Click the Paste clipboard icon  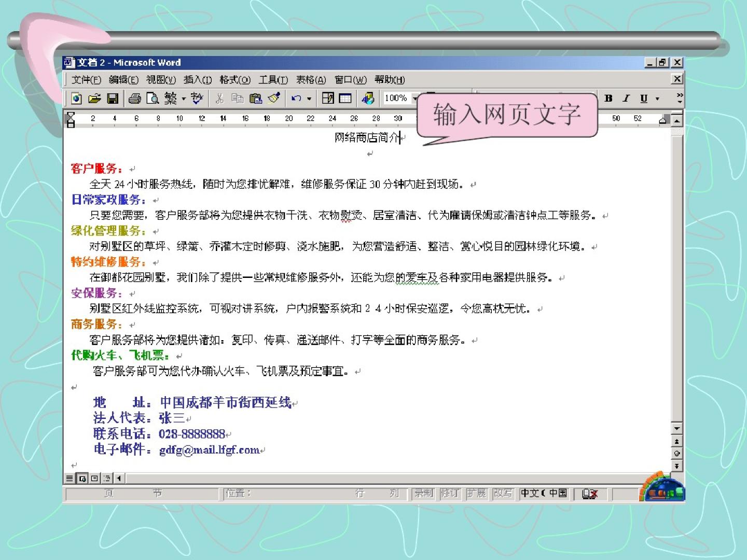pyautogui.click(x=255, y=99)
